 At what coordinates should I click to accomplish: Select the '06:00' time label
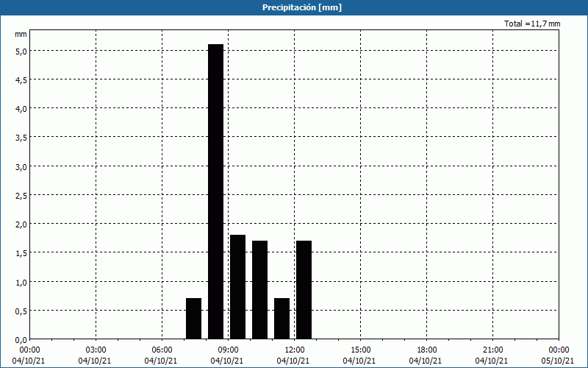(162, 350)
